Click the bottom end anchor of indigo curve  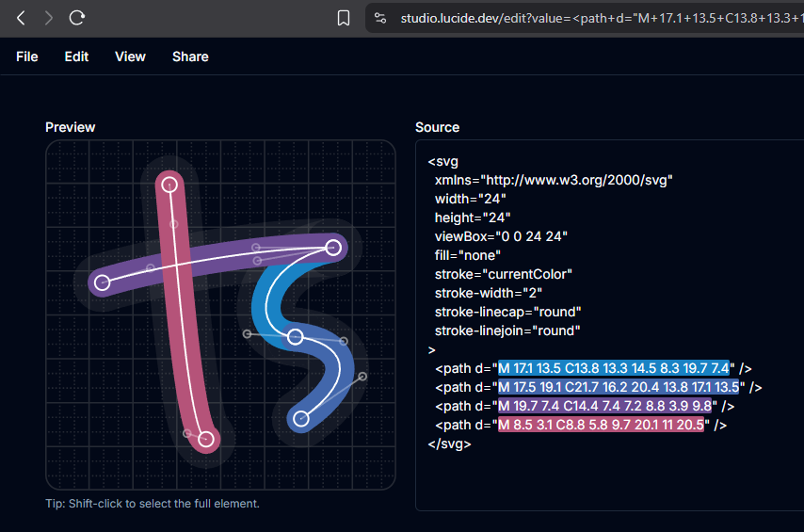[x=301, y=419]
